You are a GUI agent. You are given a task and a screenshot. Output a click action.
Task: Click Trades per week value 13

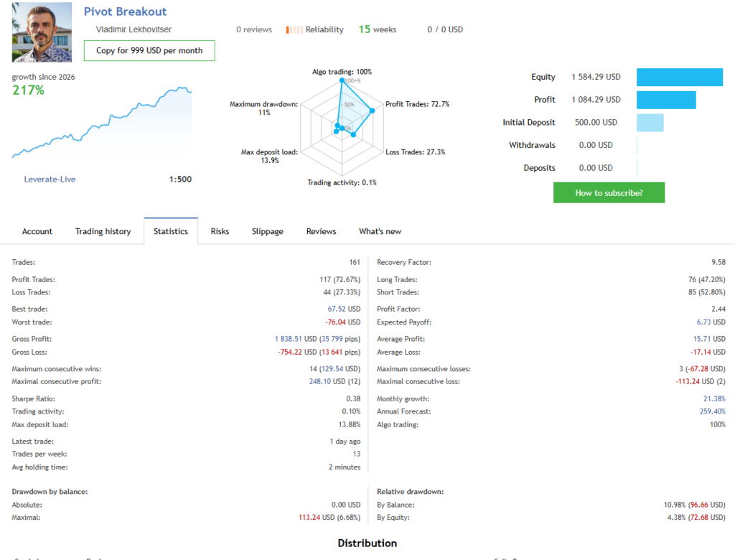(357, 454)
